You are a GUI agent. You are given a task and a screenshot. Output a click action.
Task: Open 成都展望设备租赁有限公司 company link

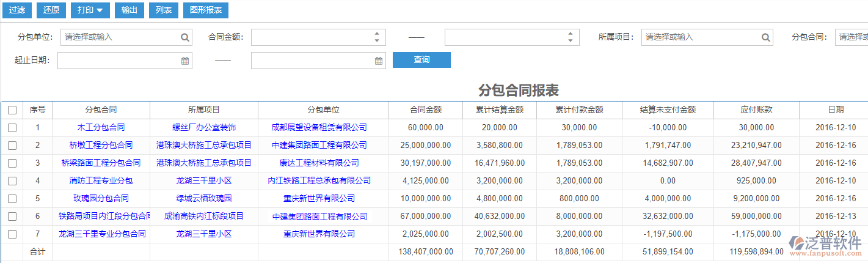point(319,128)
